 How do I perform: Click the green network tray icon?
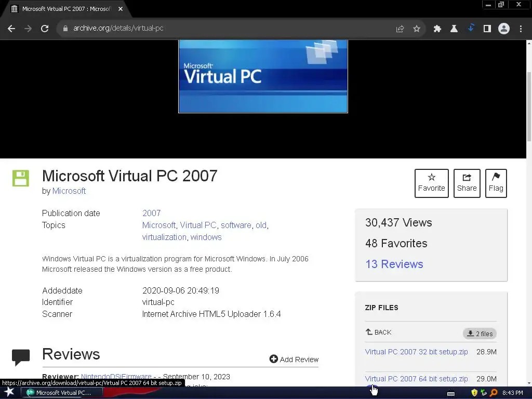(484, 393)
